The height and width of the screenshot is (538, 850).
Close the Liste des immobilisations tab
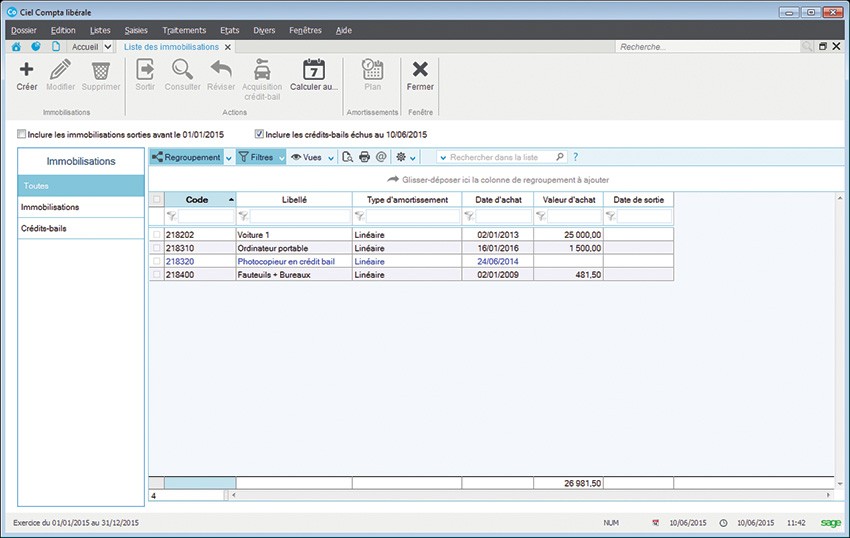coord(228,47)
